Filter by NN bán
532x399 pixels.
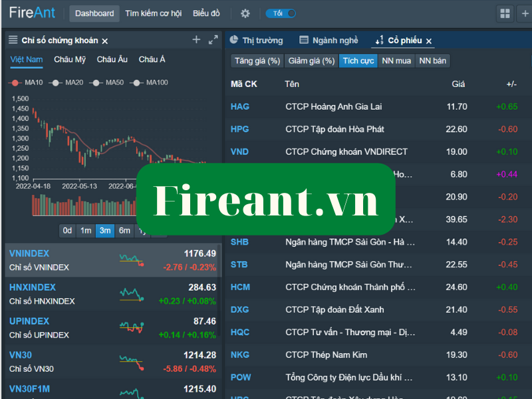[x=433, y=61]
